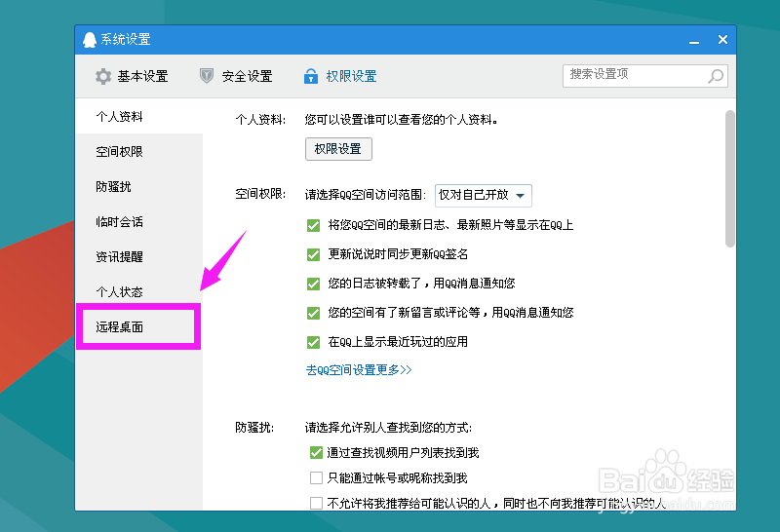The image size is (780, 532).
Task: Open the 去QQ空间设置更多>> link
Action: (359, 370)
